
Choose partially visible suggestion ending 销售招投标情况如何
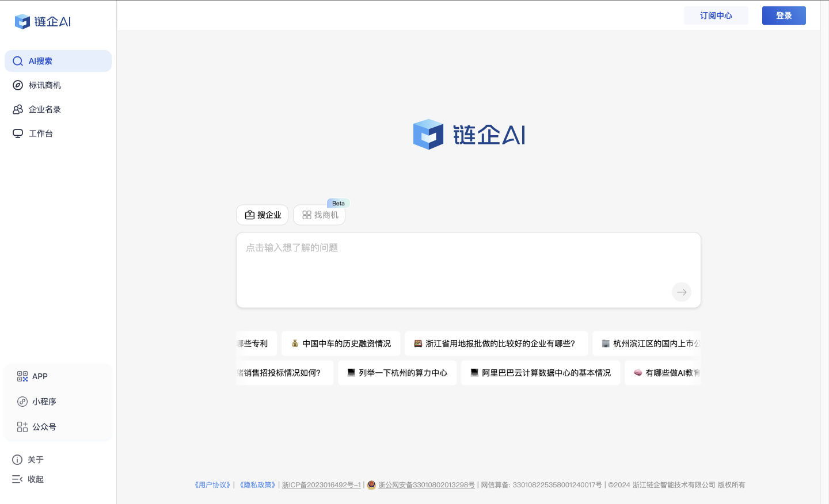[x=285, y=373]
